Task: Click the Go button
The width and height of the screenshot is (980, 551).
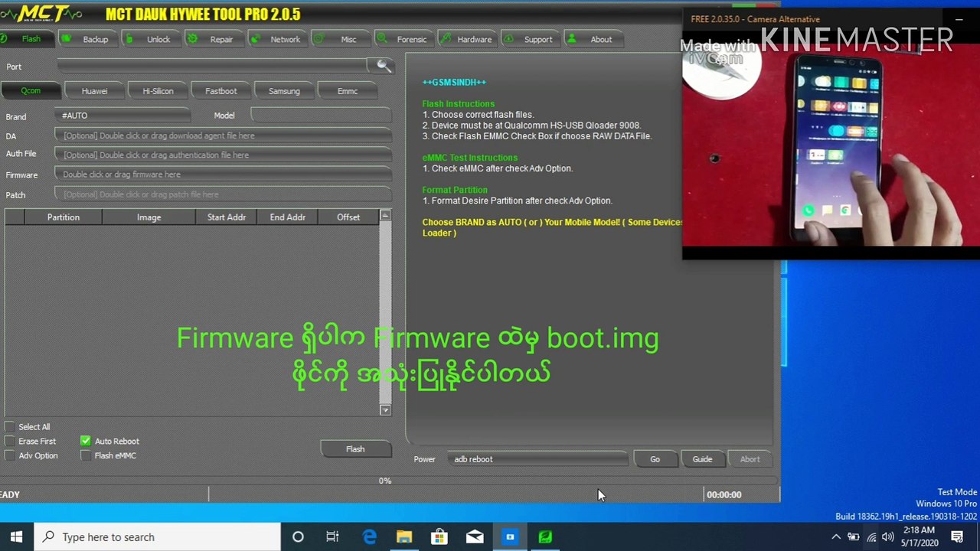Action: click(x=655, y=459)
